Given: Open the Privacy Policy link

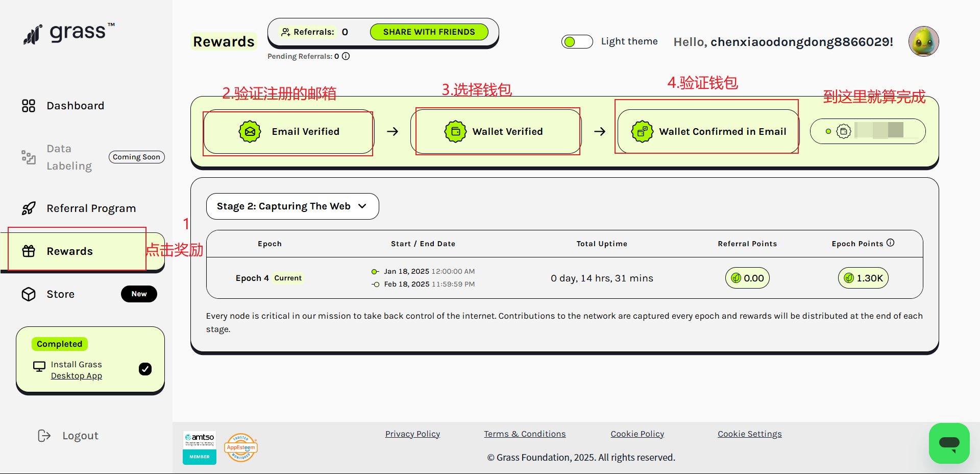Looking at the screenshot, I should [x=412, y=434].
